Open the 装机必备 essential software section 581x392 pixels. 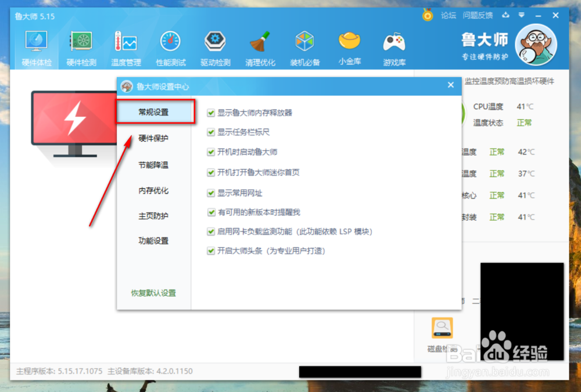click(x=304, y=46)
